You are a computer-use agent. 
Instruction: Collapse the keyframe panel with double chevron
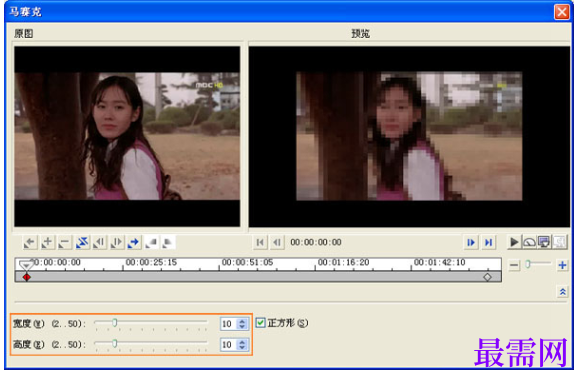tap(562, 292)
